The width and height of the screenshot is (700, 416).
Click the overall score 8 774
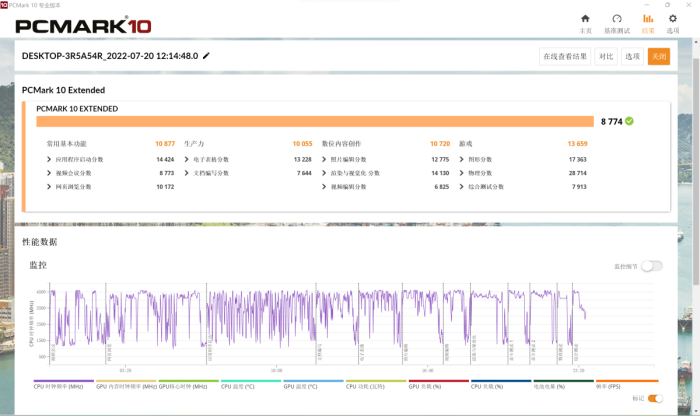click(611, 121)
